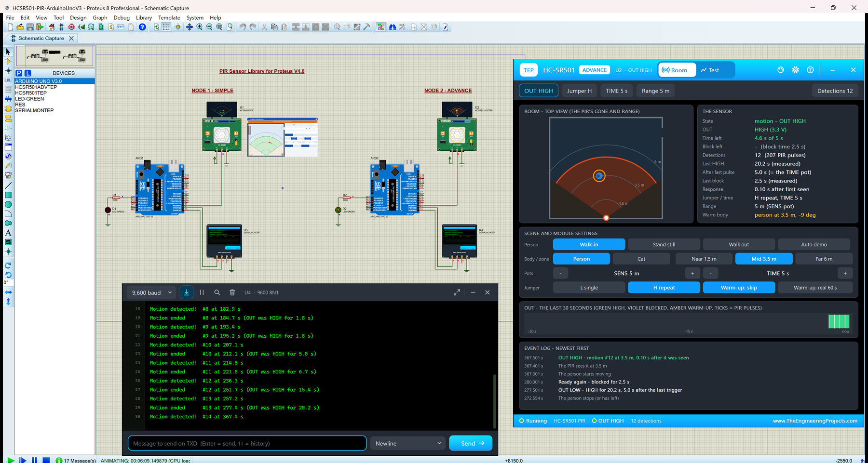Viewport: 868px width, 463px height.
Task: Select Warm-up: real 60 s option
Action: [815, 288]
